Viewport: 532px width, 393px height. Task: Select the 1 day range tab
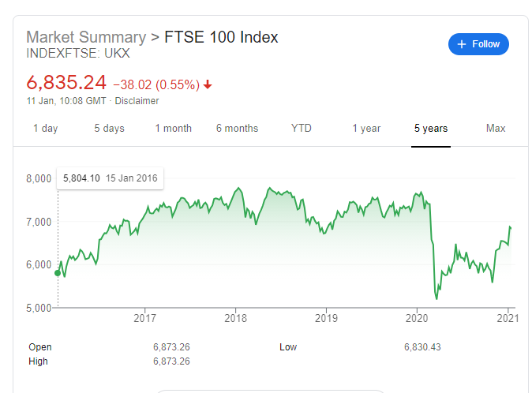tap(45, 128)
